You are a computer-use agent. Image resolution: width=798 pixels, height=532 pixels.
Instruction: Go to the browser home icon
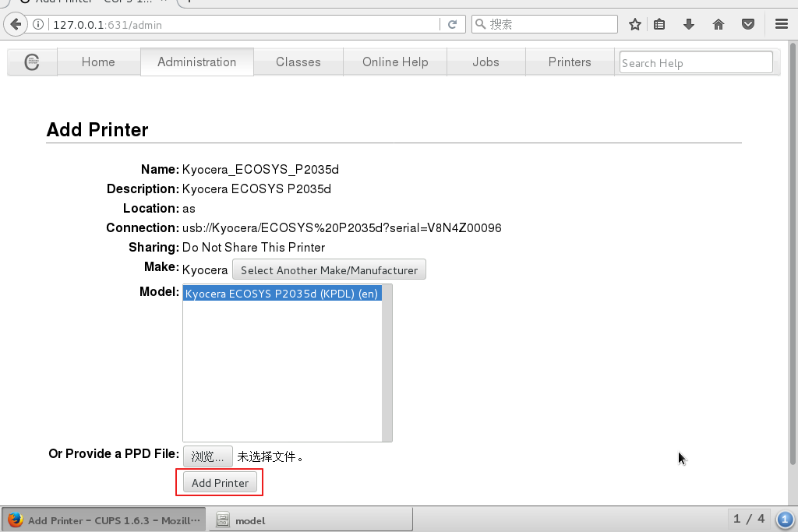[x=719, y=24]
